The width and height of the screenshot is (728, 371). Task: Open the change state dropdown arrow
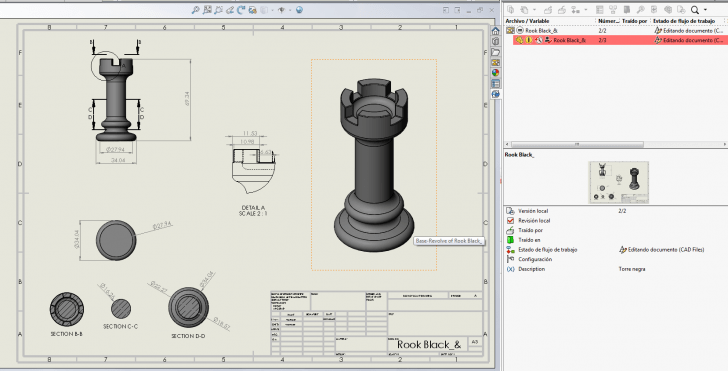585,10
